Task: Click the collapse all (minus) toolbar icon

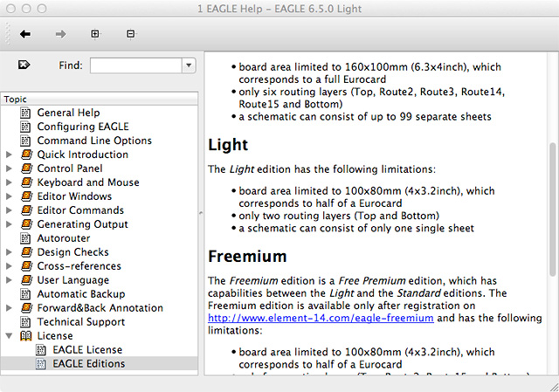Action: 131,34
